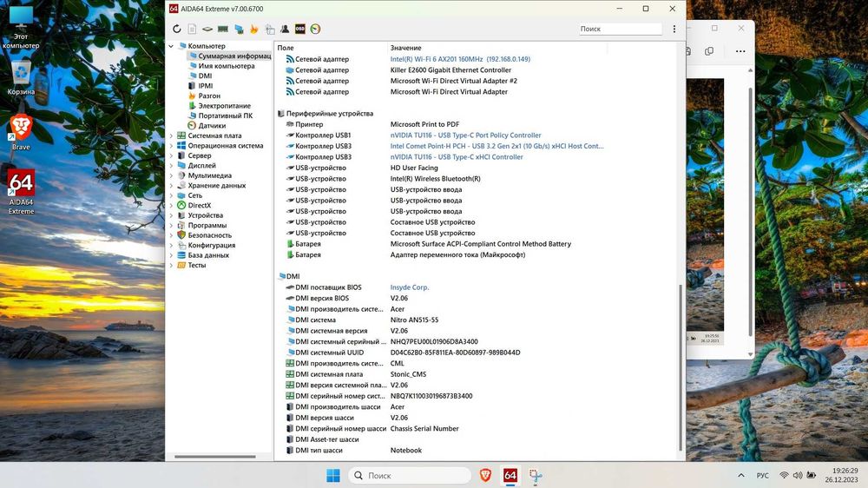
Task: Expand the Системная плата tree node
Action: (x=172, y=135)
